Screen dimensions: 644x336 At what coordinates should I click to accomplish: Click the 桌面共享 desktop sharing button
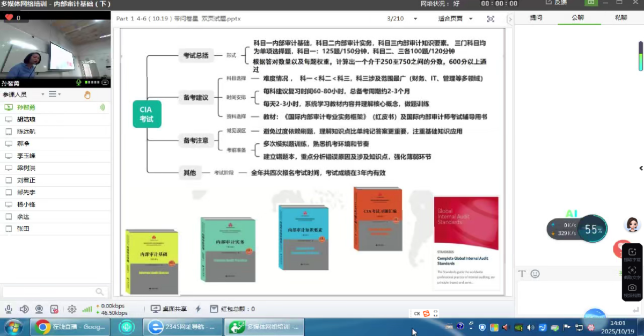pyautogui.click(x=169, y=309)
